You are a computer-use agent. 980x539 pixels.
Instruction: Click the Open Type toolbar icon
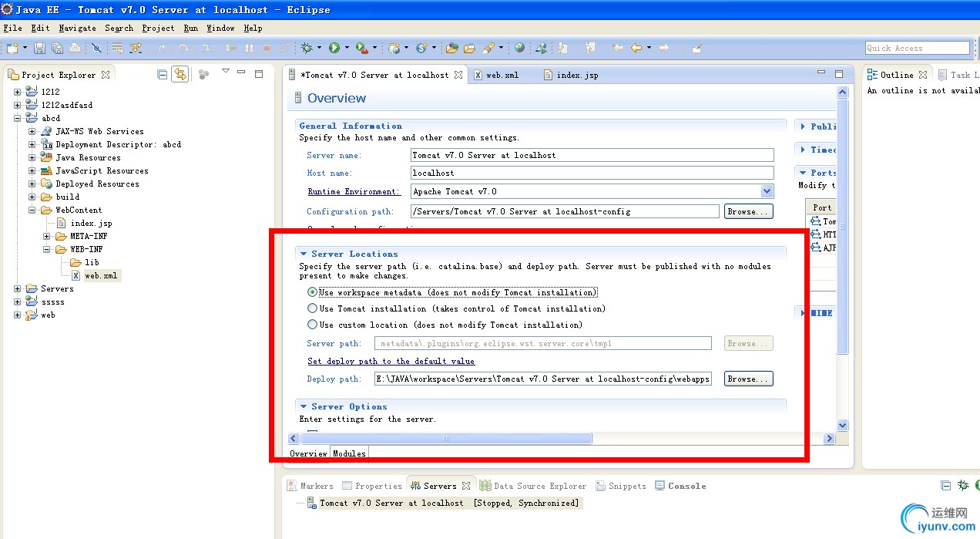click(452, 48)
